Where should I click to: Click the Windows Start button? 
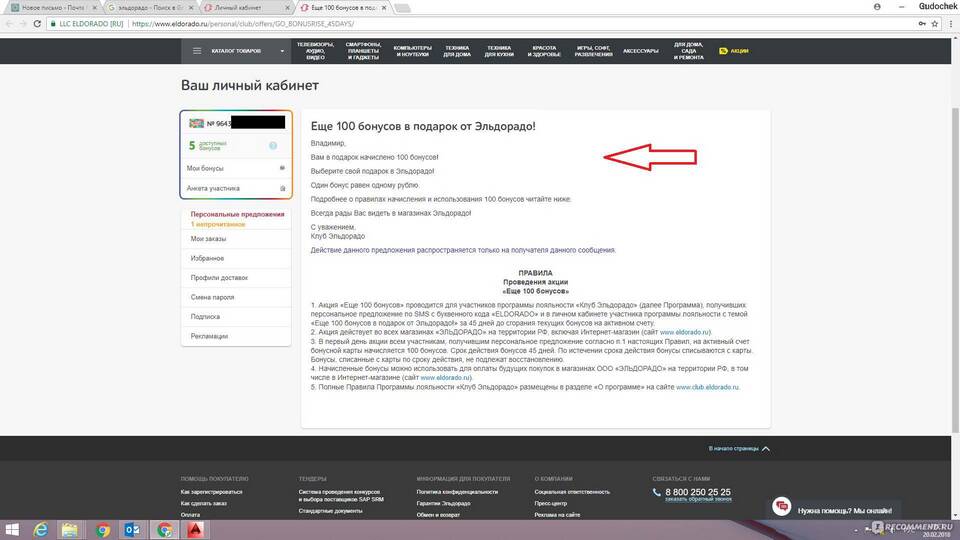click(10, 529)
